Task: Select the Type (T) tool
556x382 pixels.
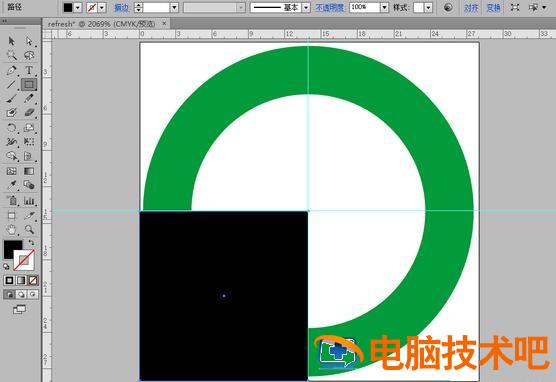Action: click(x=29, y=70)
